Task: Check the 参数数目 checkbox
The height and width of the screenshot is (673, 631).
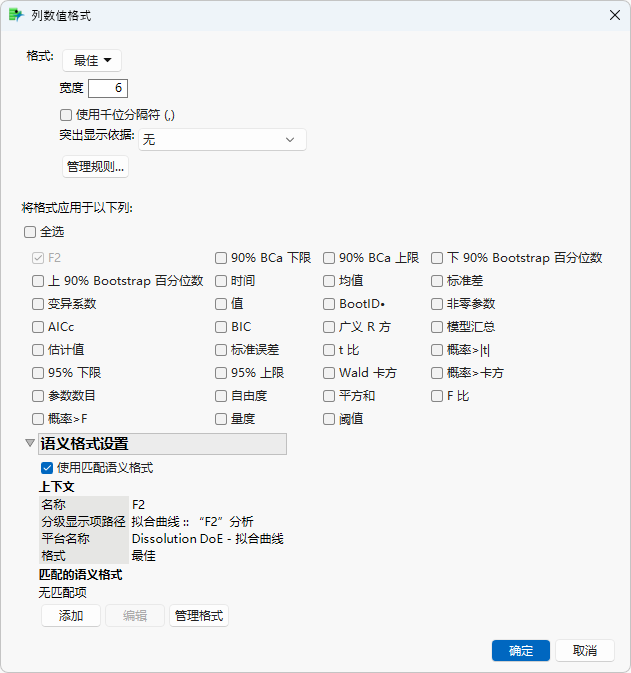Action: tap(38, 396)
